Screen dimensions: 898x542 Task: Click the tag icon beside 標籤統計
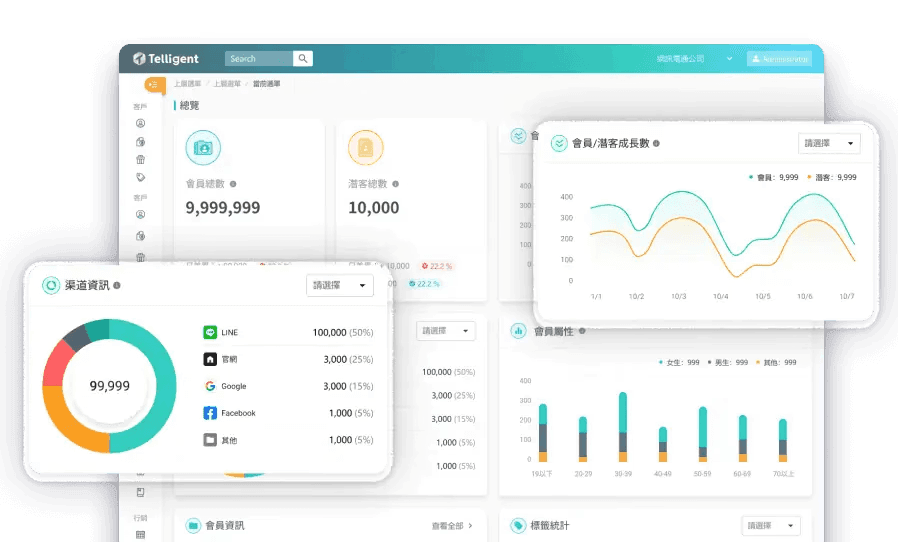click(518, 525)
